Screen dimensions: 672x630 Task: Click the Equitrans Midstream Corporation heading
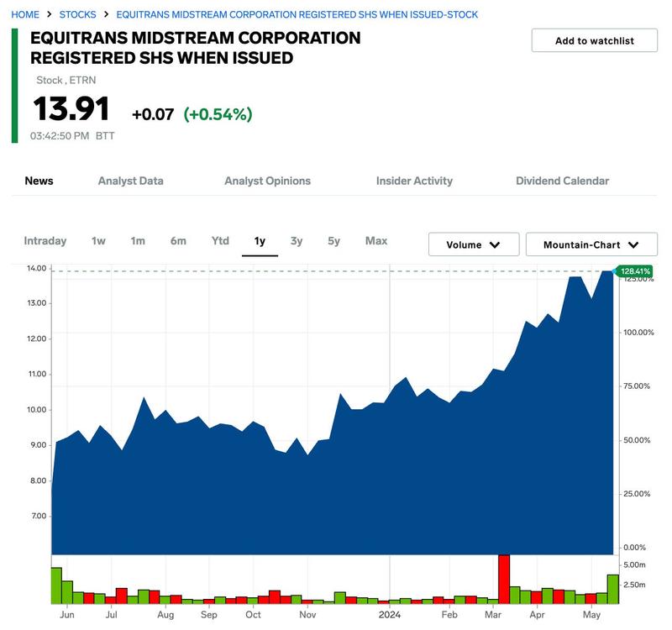tap(196, 48)
